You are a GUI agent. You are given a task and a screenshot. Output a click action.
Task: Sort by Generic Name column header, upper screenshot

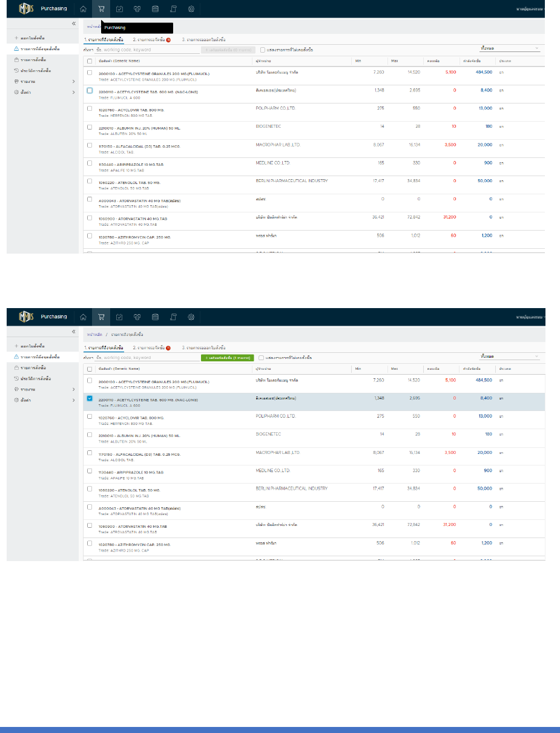119,61
